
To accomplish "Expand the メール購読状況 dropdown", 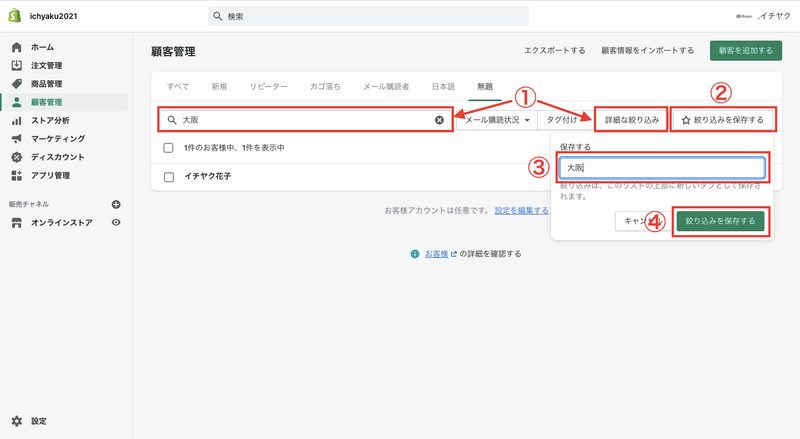I will [x=496, y=120].
